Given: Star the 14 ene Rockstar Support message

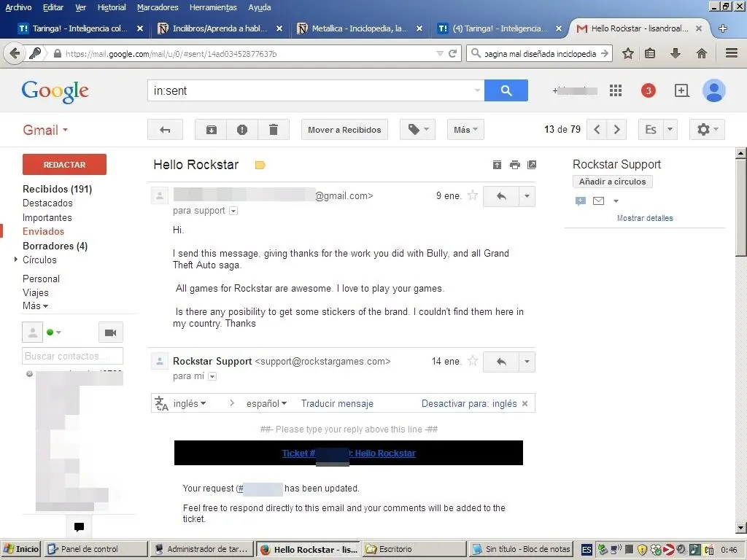Looking at the screenshot, I should pos(472,361).
